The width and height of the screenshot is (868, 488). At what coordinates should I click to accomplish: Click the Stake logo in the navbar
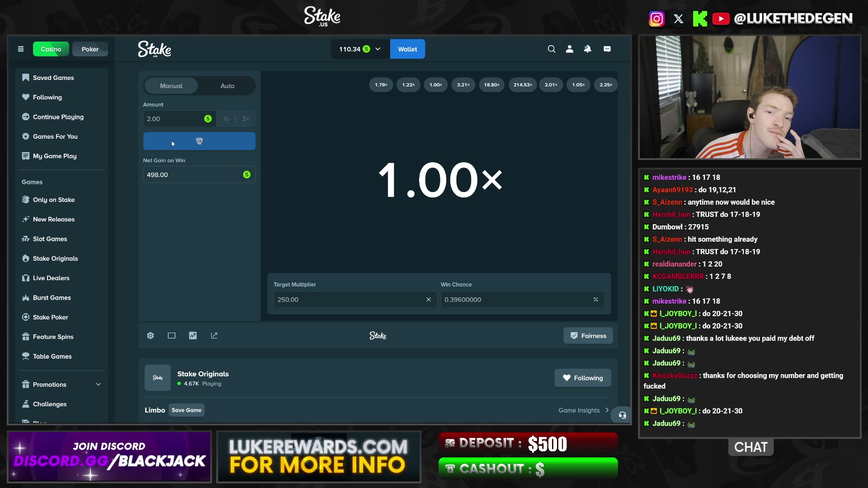pyautogui.click(x=155, y=49)
